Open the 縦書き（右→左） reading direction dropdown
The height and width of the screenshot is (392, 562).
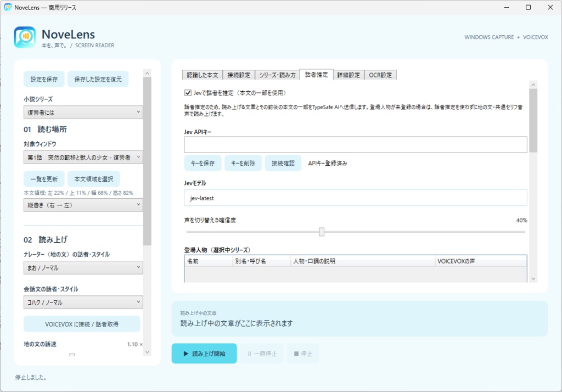(x=83, y=205)
